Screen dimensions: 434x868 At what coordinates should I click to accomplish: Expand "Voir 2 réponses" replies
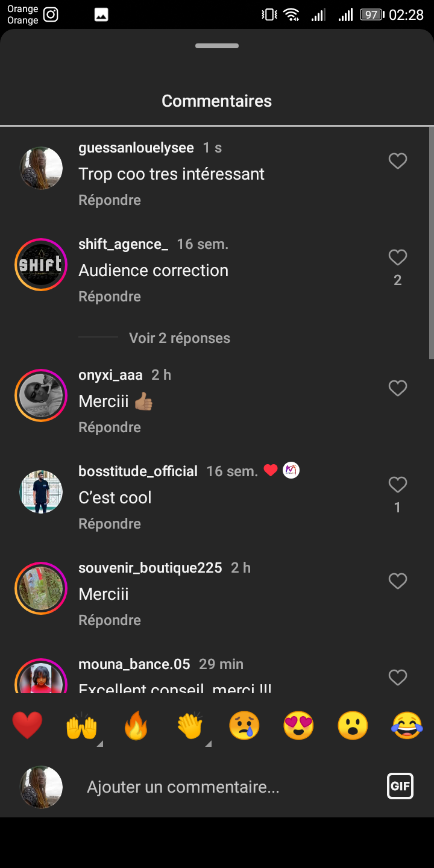click(179, 338)
